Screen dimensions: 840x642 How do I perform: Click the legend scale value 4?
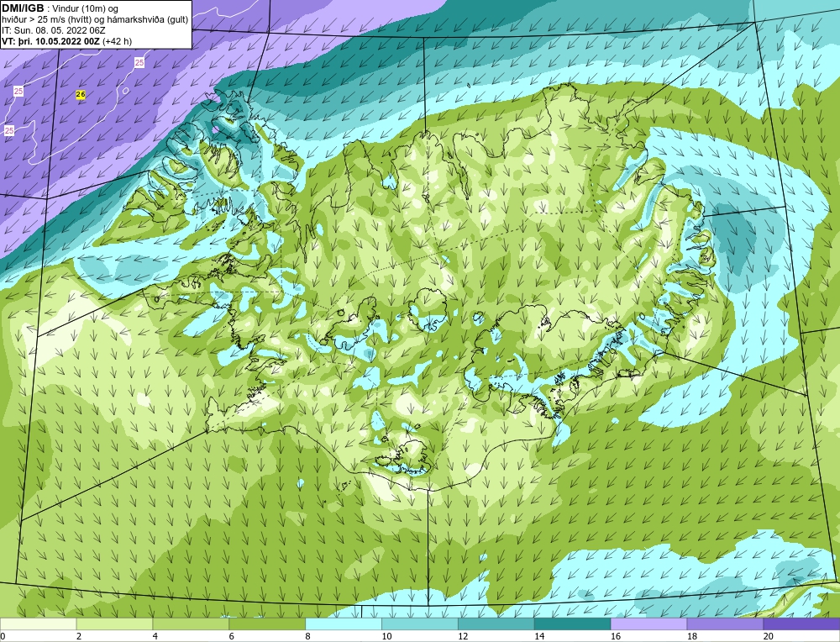(x=155, y=636)
